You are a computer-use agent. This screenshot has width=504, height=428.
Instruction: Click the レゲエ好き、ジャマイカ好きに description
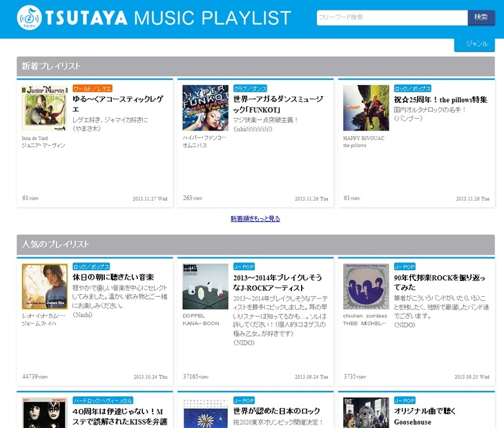coord(110,120)
